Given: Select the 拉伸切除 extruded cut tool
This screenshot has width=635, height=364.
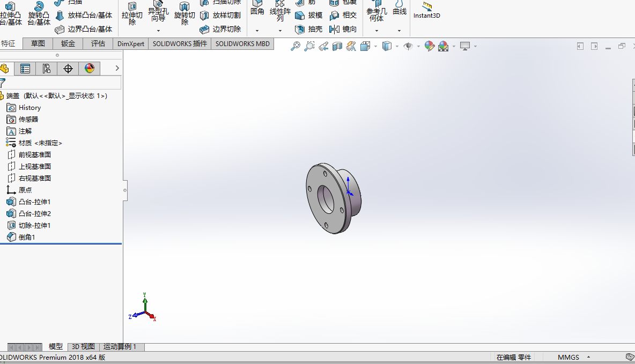Looking at the screenshot, I should coord(132,13).
